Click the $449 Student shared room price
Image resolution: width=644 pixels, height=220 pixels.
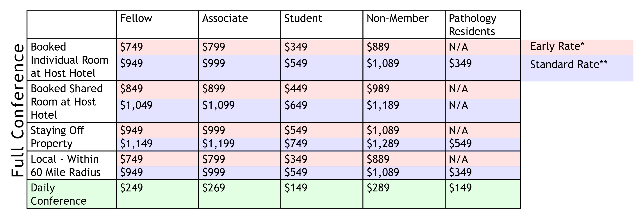(x=296, y=89)
